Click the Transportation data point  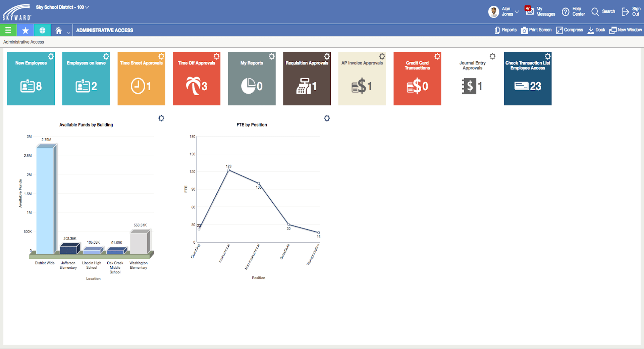tap(319, 233)
